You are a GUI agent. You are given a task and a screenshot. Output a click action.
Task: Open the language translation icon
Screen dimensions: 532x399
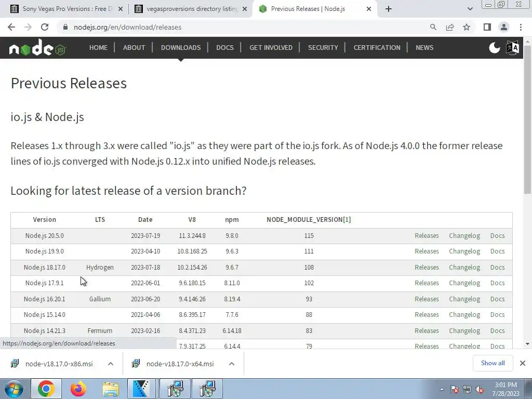coord(512,48)
